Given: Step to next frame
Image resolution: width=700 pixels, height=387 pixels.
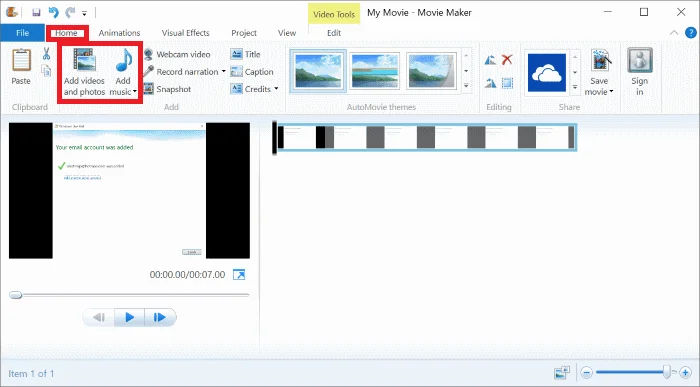Looking at the screenshot, I should coord(160,317).
